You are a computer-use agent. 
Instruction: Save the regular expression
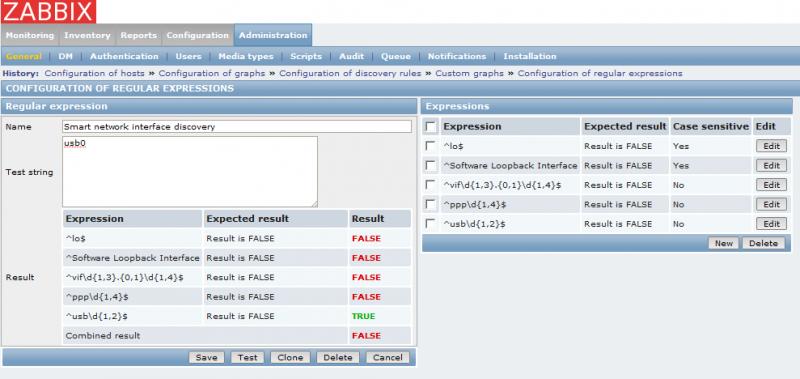(x=207, y=358)
